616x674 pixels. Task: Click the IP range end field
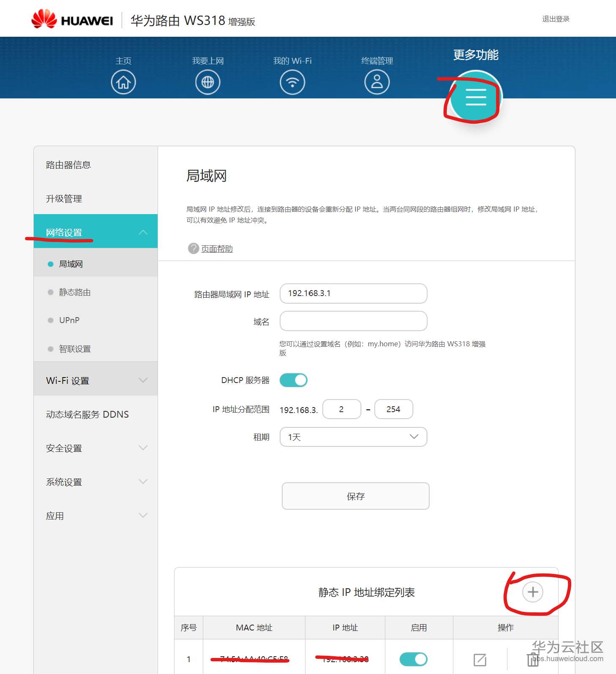(x=394, y=409)
